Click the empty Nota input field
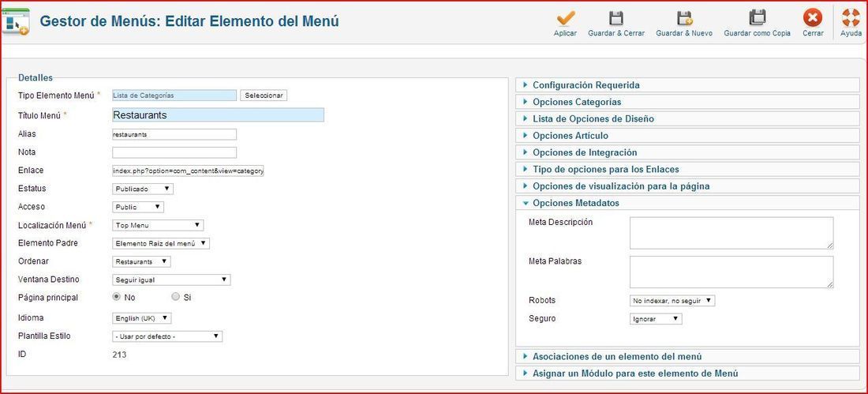The image size is (868, 394). point(174,152)
